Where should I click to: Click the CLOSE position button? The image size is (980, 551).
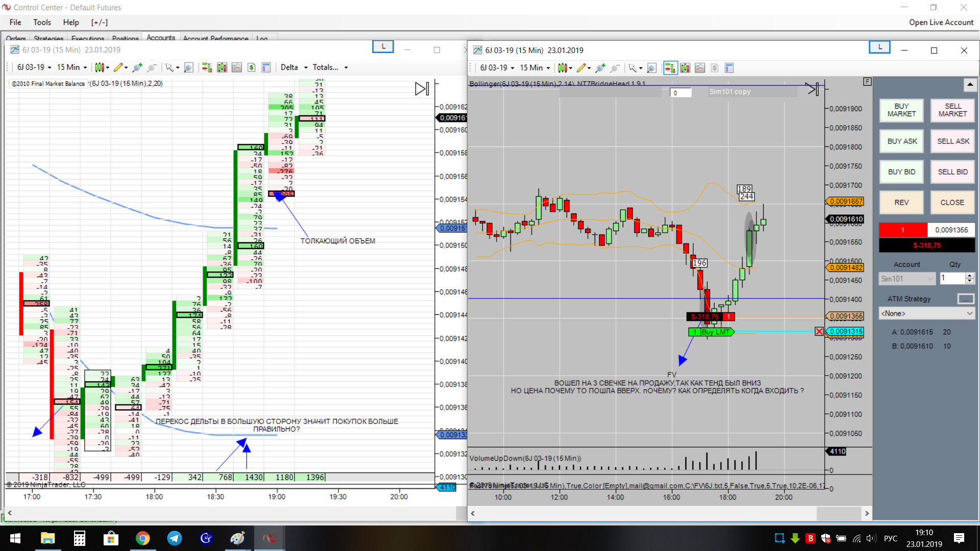click(x=952, y=203)
